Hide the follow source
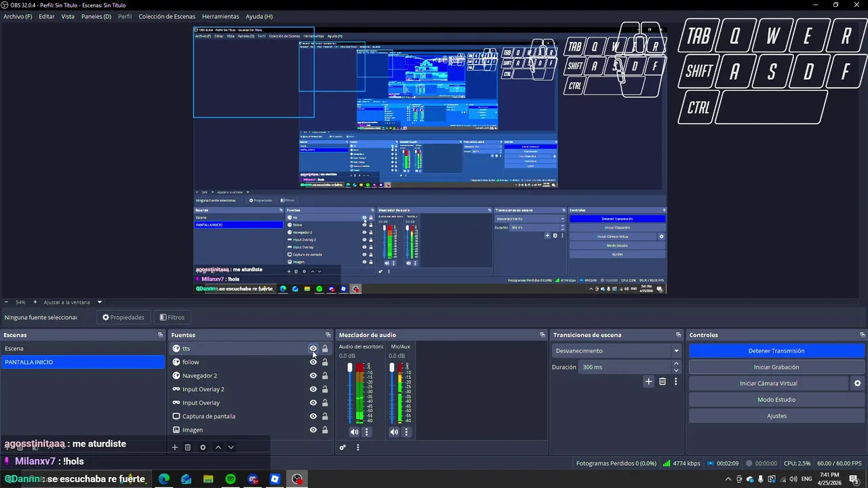This screenshot has height=488, width=868. point(313,362)
